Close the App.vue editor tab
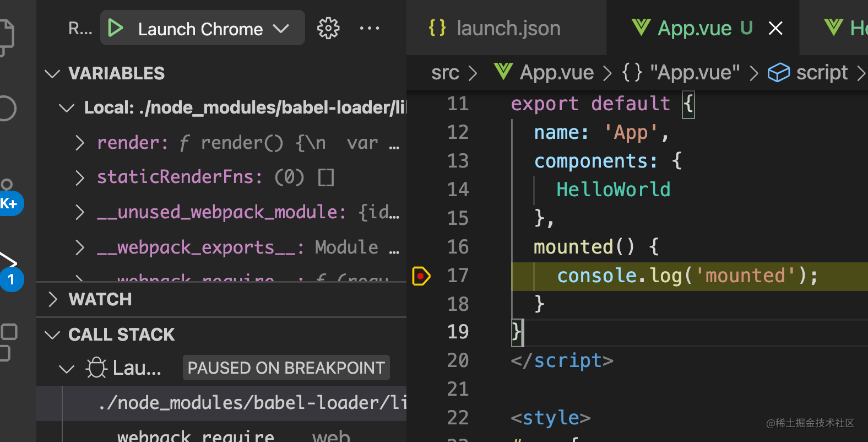The image size is (868, 442). (775, 28)
